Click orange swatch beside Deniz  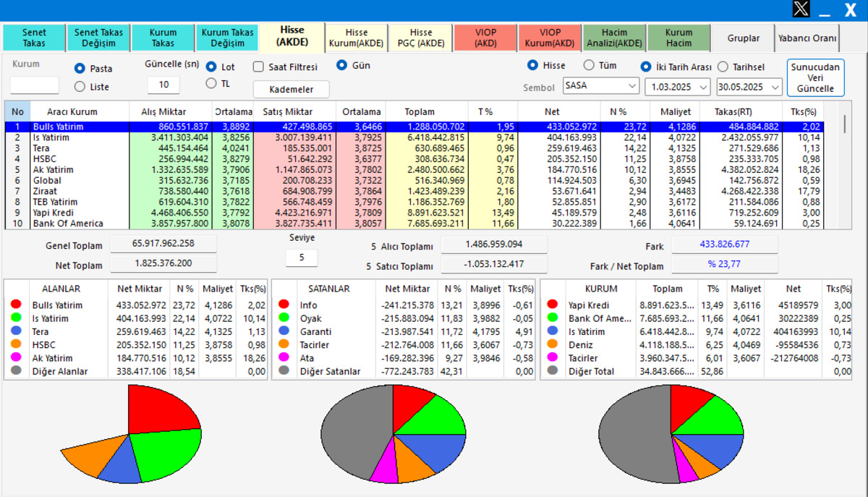tap(553, 344)
